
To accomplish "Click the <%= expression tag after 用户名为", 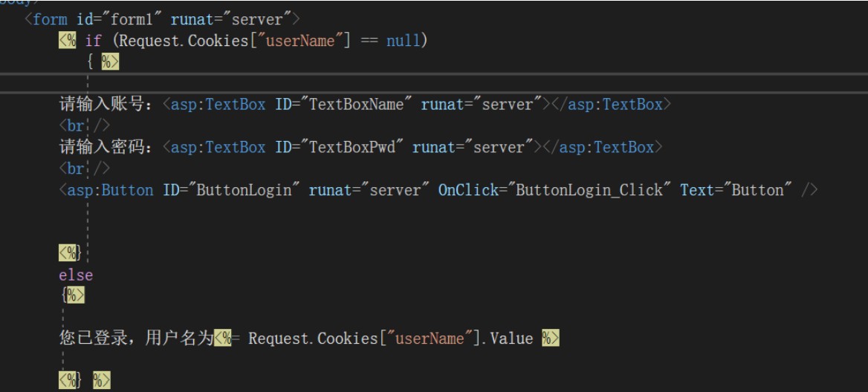I will coord(226,339).
